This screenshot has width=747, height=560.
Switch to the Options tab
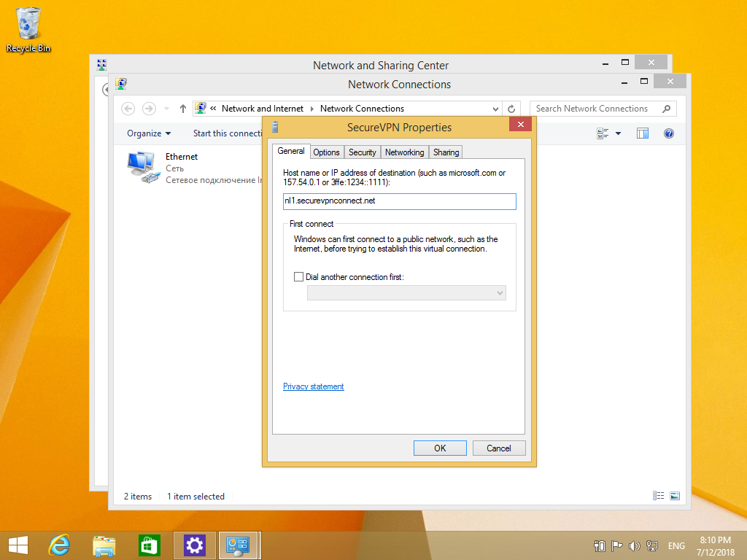click(x=326, y=152)
